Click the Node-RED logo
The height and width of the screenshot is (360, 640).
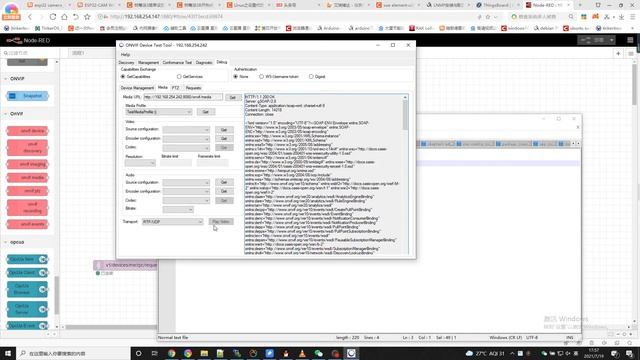28,40
